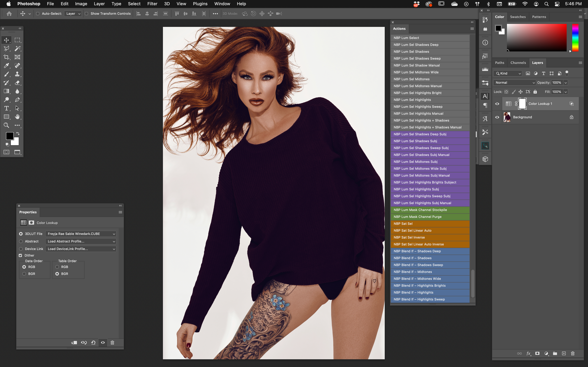Select the Eraser tool
This screenshot has width=588, height=367.
pos(17,82)
